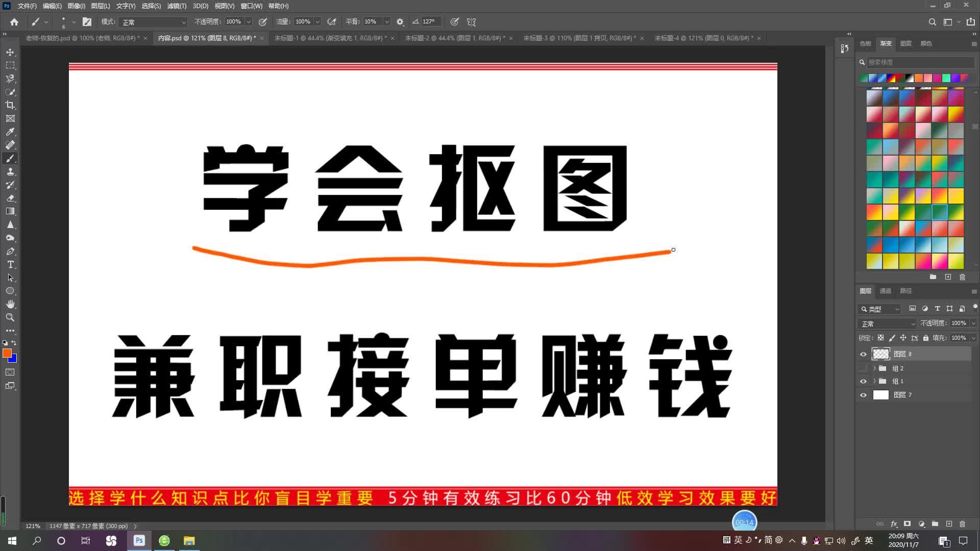Show layer 图层 7 eye toggle
This screenshot has width=980, height=551.
(863, 395)
